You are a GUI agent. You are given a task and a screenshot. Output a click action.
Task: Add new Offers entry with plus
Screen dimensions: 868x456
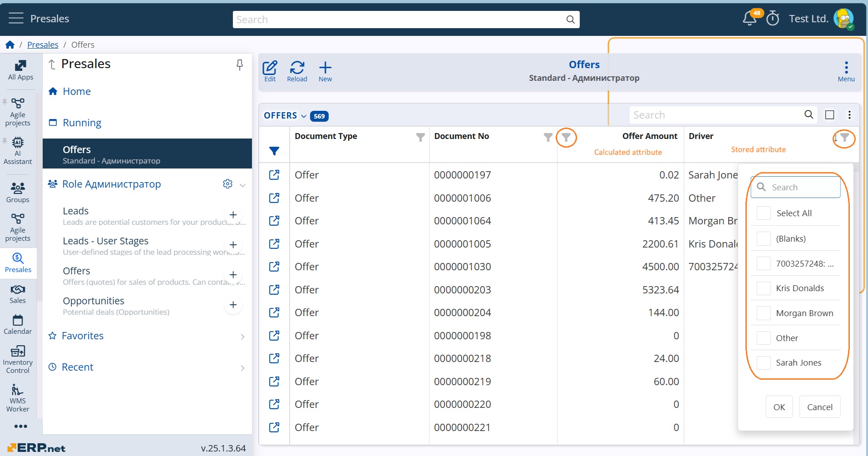tap(233, 275)
